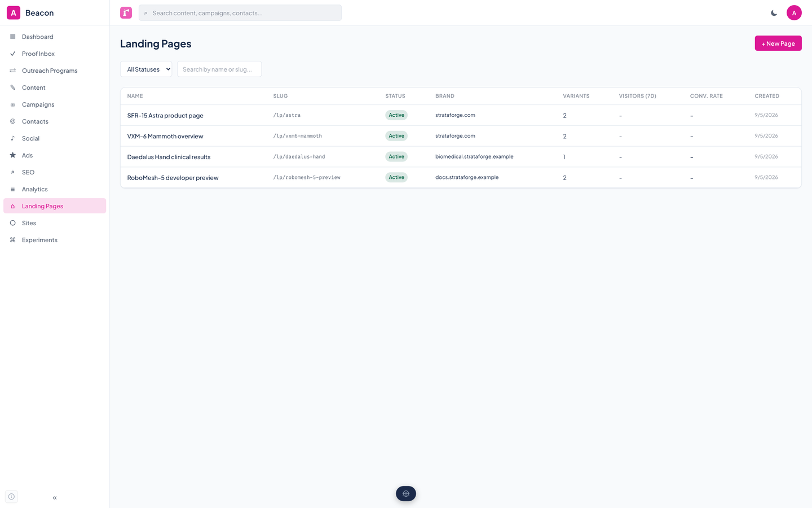Open the user avatar menu
The height and width of the screenshot is (508, 812).
[794, 13]
